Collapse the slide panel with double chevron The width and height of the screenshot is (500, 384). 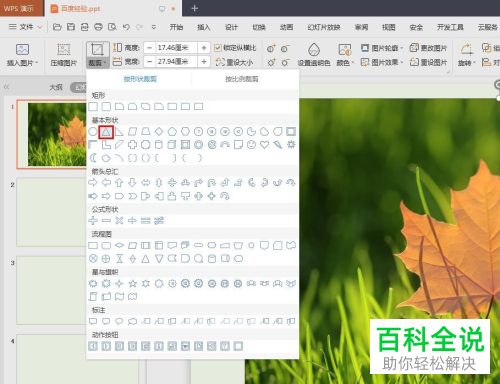[6, 87]
